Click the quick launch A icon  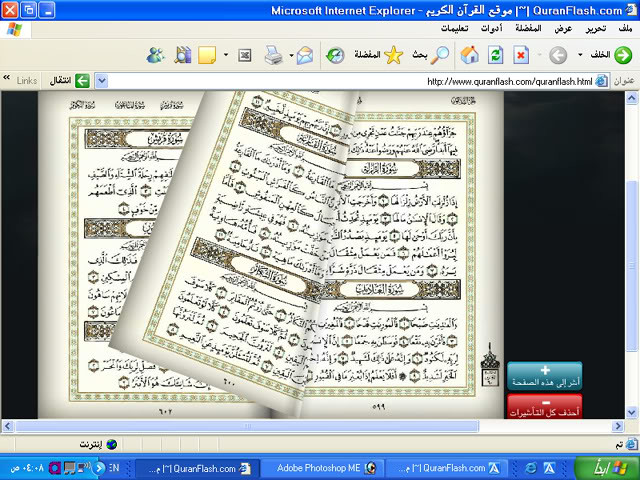(549, 468)
